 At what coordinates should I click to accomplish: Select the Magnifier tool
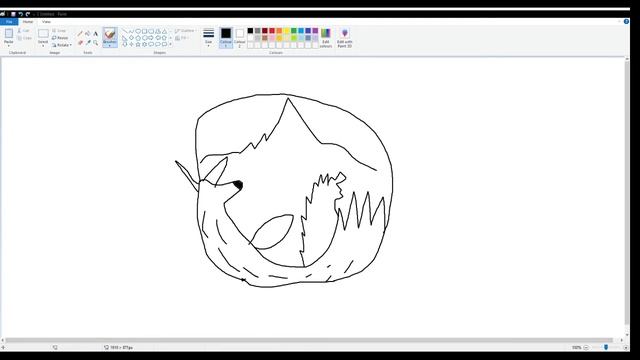pos(96,42)
